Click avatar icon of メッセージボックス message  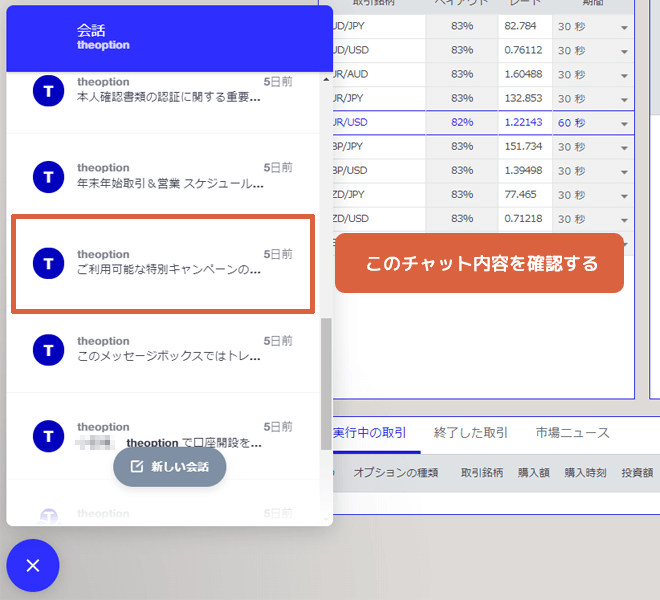pos(48,349)
